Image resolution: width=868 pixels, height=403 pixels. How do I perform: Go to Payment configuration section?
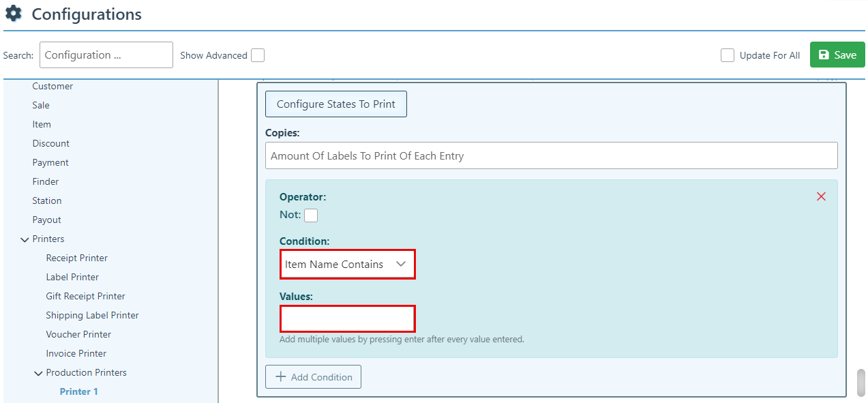click(x=50, y=162)
